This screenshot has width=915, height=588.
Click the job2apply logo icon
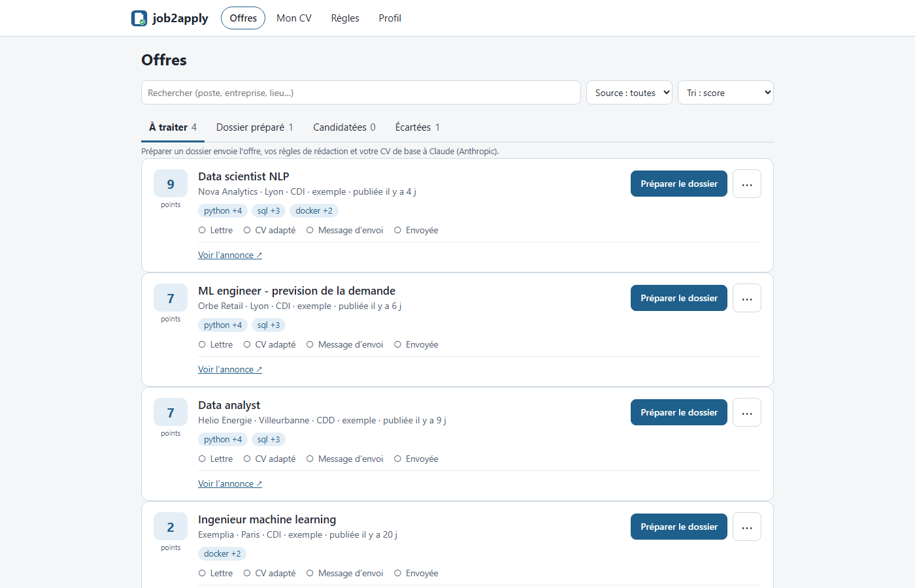[x=139, y=18]
